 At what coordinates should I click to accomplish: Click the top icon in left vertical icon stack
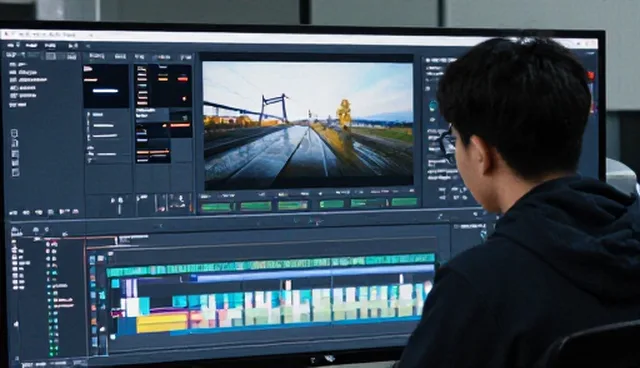(15, 133)
